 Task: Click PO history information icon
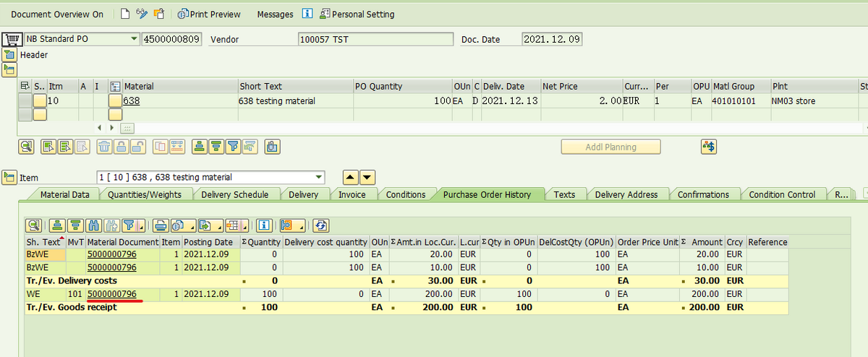[265, 225]
